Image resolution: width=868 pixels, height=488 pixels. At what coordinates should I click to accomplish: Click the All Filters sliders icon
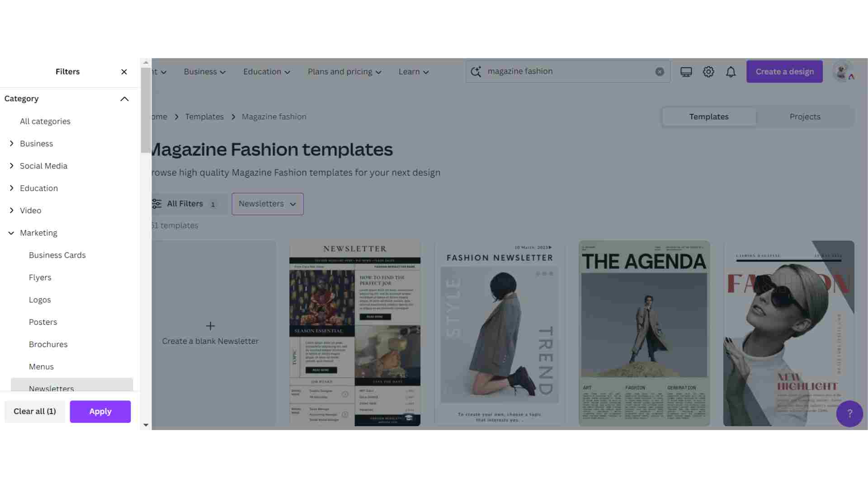click(x=157, y=204)
